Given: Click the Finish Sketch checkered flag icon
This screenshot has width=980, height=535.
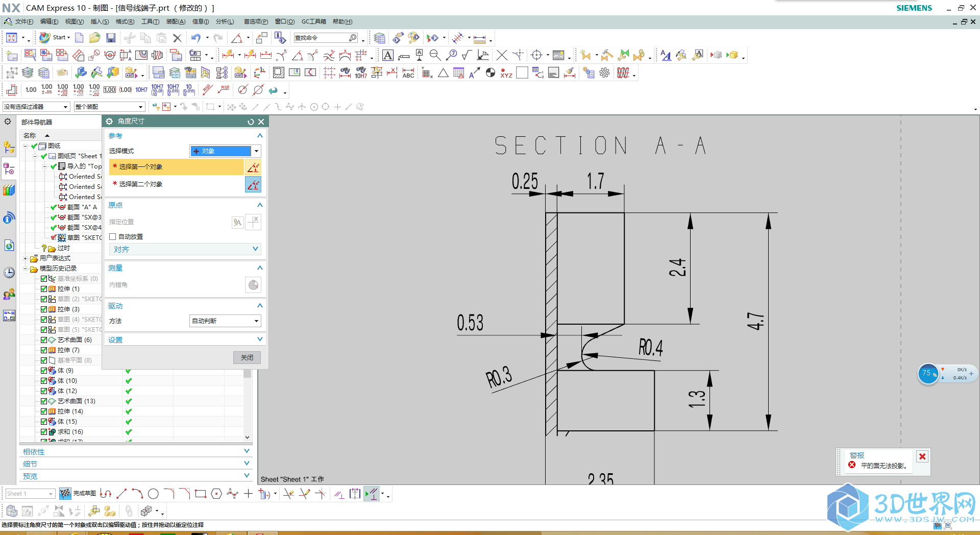Looking at the screenshot, I should (x=65, y=493).
